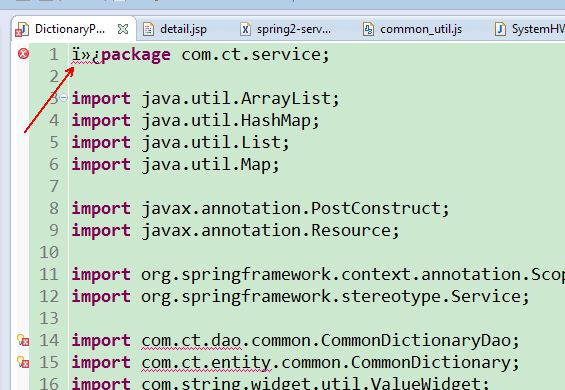The image size is (565, 390).
Task: Click 'com.ct.service;' on line 1
Action: (255, 55)
